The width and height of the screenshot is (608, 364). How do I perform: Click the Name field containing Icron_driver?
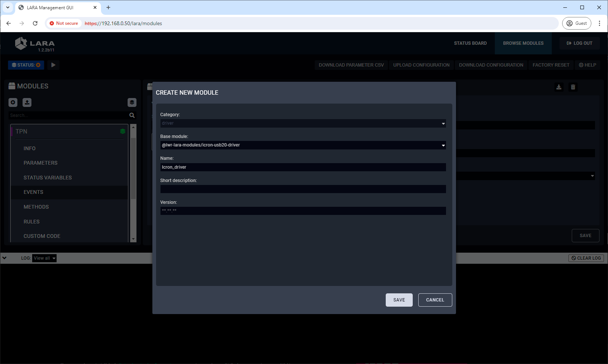pos(303,167)
